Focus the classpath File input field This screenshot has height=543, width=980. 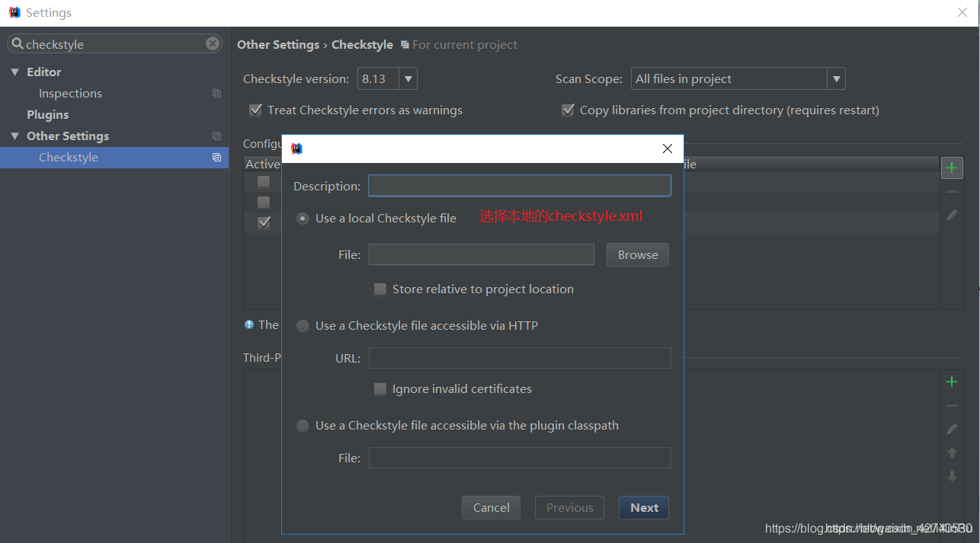pos(520,458)
